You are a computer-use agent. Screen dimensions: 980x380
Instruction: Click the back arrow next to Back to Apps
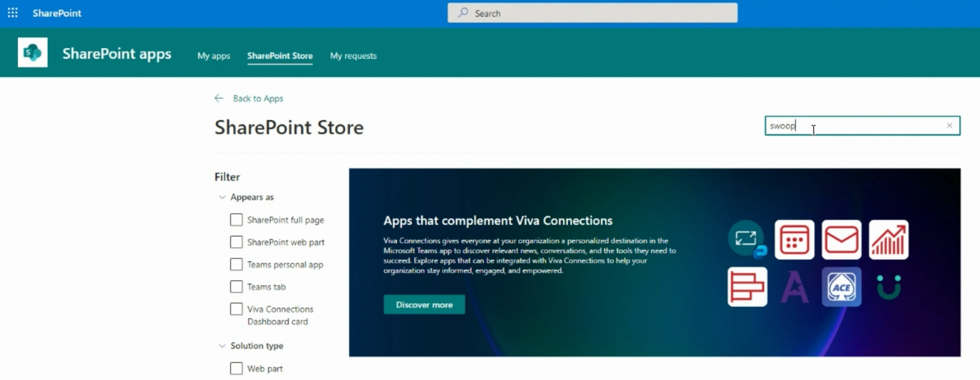click(x=219, y=99)
